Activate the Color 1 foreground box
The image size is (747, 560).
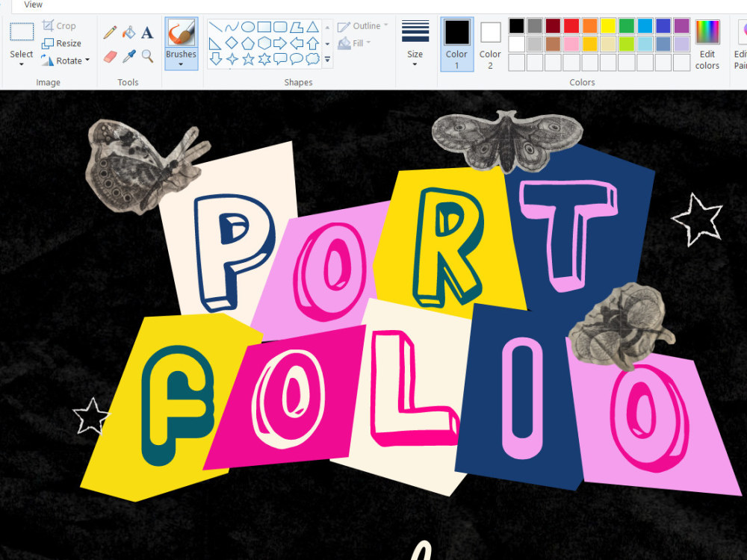[x=457, y=44]
